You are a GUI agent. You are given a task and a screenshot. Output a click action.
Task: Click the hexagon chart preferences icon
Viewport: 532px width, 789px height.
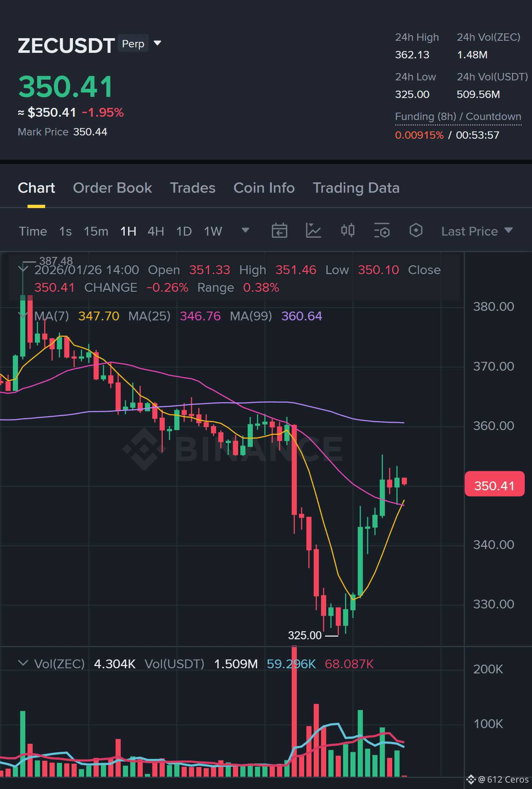416,230
